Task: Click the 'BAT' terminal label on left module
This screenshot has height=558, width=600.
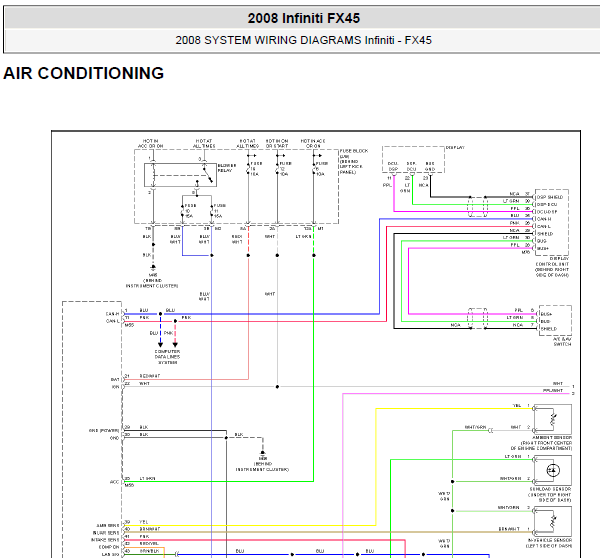Action: click(x=115, y=379)
